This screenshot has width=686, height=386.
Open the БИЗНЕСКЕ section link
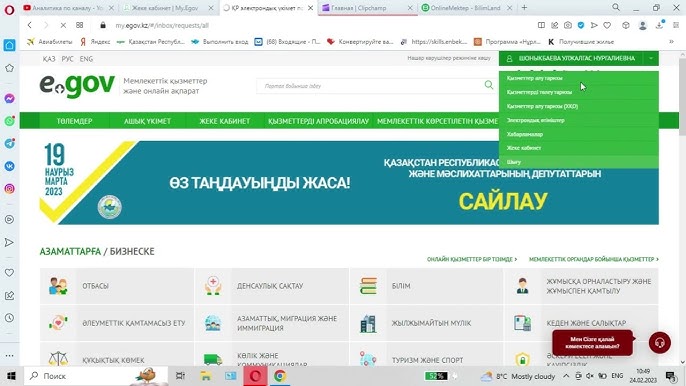132,252
